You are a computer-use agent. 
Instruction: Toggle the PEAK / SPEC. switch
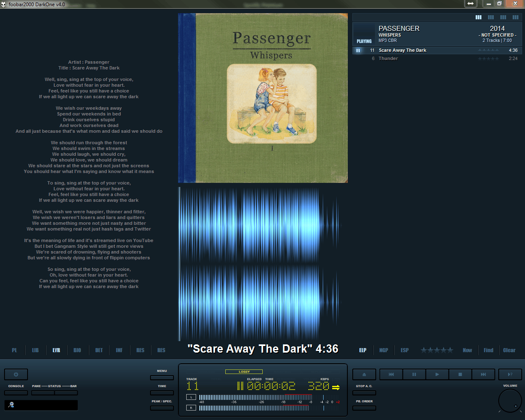[x=162, y=408]
